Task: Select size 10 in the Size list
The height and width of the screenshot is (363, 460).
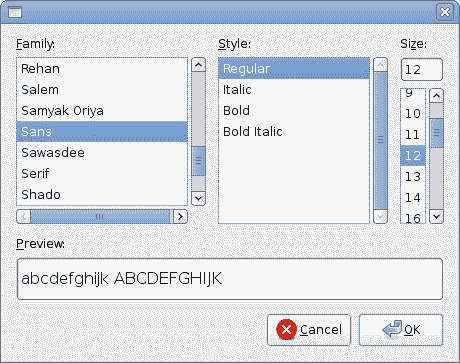Action: tap(413, 114)
